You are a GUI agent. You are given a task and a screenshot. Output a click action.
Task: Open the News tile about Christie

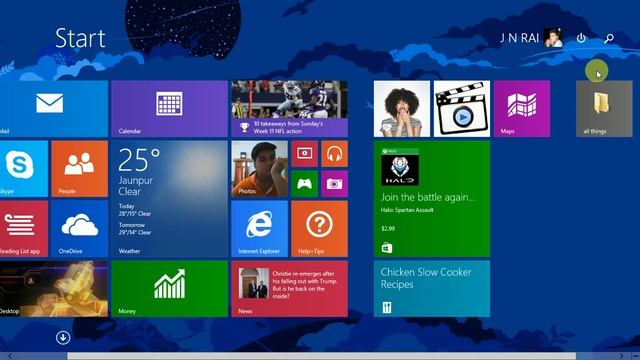point(289,289)
